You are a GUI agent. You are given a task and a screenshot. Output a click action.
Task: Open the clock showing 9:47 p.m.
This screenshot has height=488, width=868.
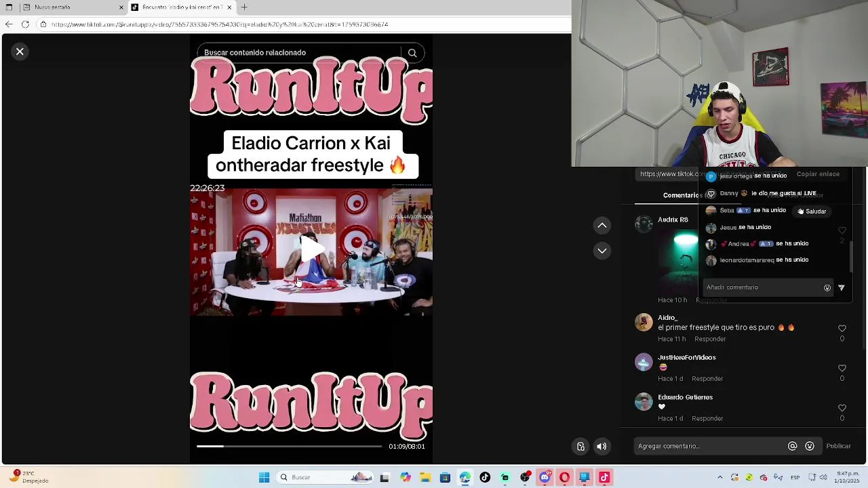847,477
